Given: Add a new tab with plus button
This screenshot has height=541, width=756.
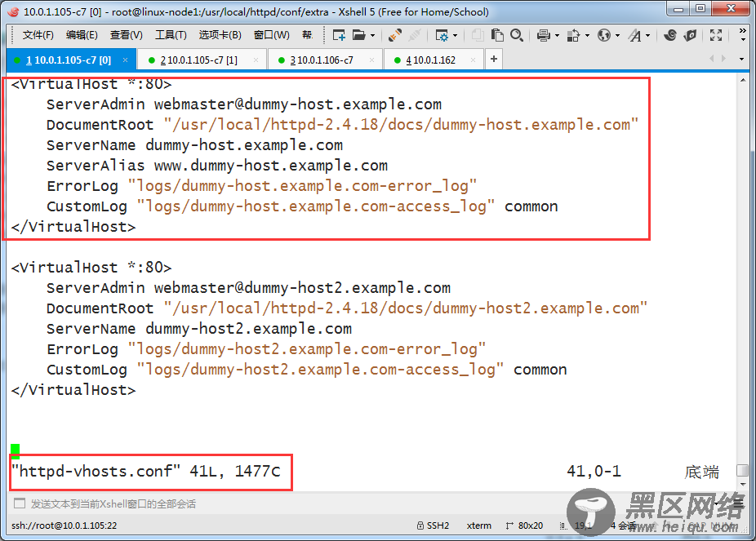Looking at the screenshot, I should (x=494, y=60).
